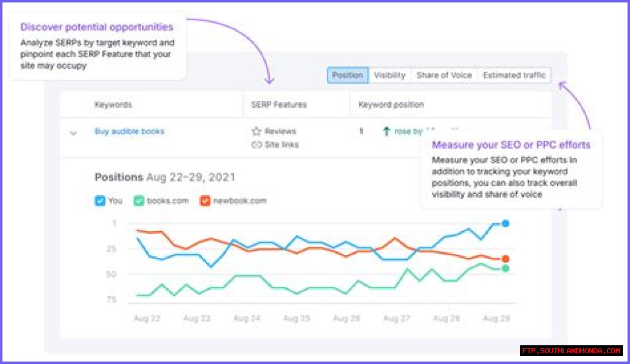Switch to the Visibility tab
The image size is (630, 364).
(389, 75)
